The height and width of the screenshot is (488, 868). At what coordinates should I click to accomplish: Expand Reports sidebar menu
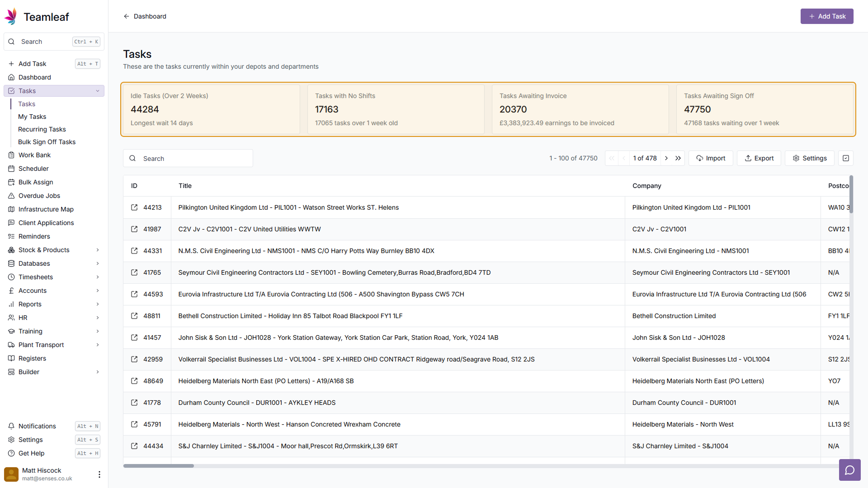click(54, 304)
